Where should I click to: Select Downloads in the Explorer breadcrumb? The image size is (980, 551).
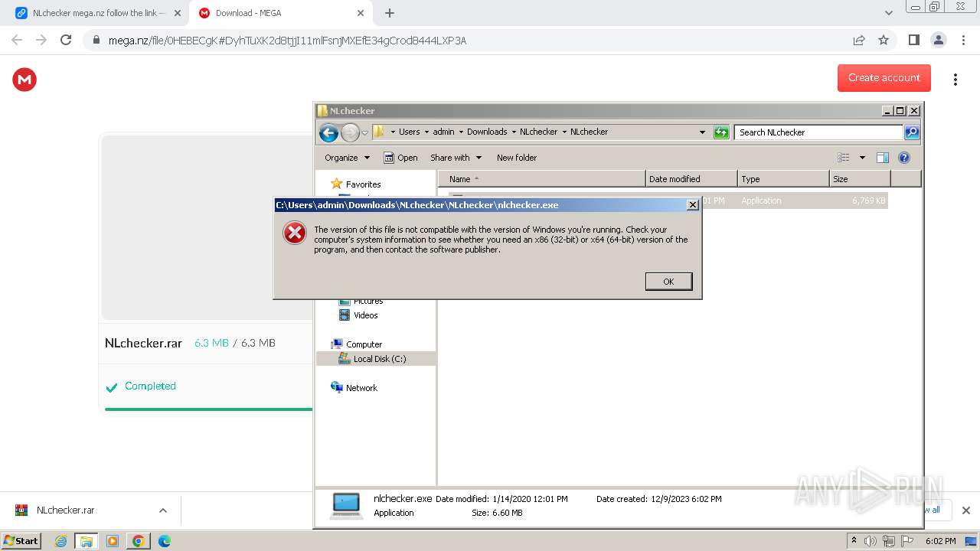(487, 132)
